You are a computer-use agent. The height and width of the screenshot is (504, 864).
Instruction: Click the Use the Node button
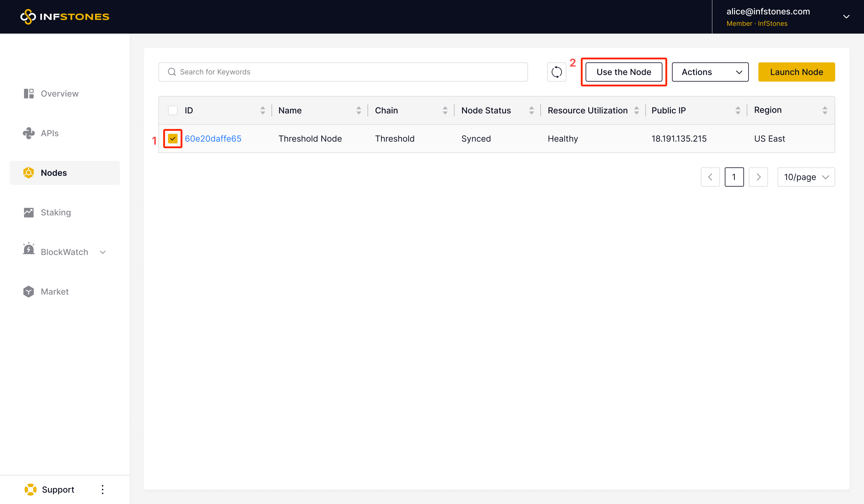pos(624,72)
